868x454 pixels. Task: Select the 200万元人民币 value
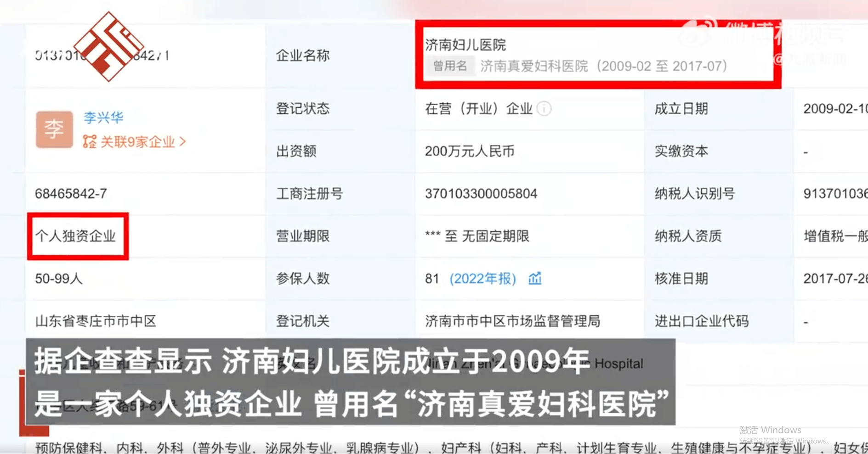470,151
